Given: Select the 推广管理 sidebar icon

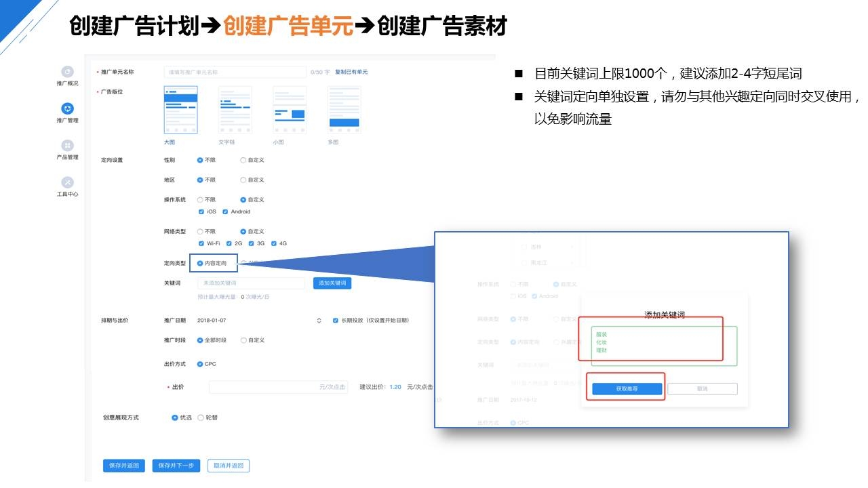Looking at the screenshot, I should 67,108.
